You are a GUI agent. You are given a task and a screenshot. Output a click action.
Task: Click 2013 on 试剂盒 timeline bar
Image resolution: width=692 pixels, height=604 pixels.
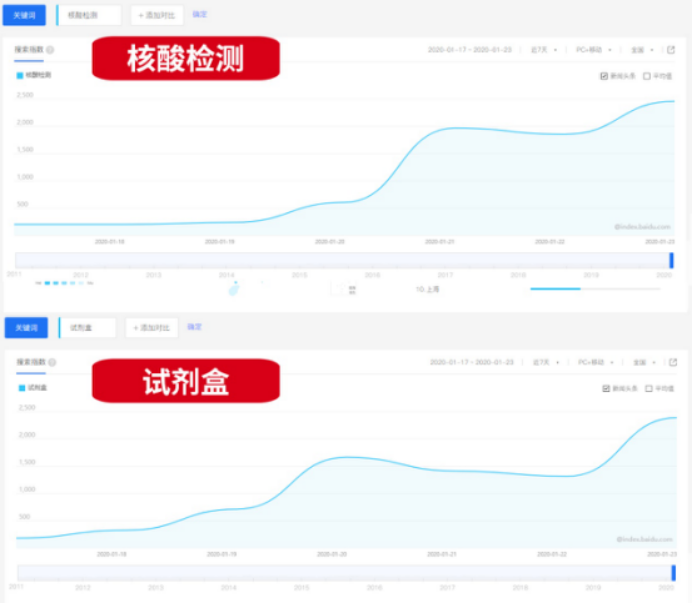pyautogui.click(x=155, y=587)
